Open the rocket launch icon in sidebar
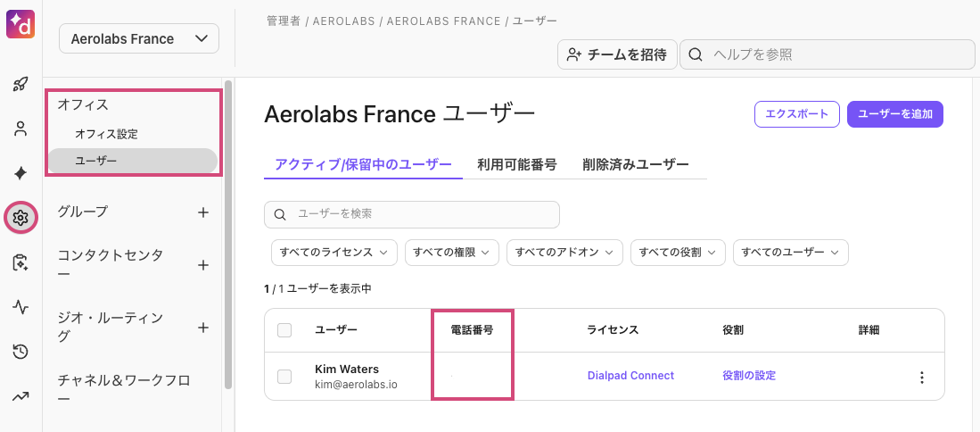 point(21,85)
